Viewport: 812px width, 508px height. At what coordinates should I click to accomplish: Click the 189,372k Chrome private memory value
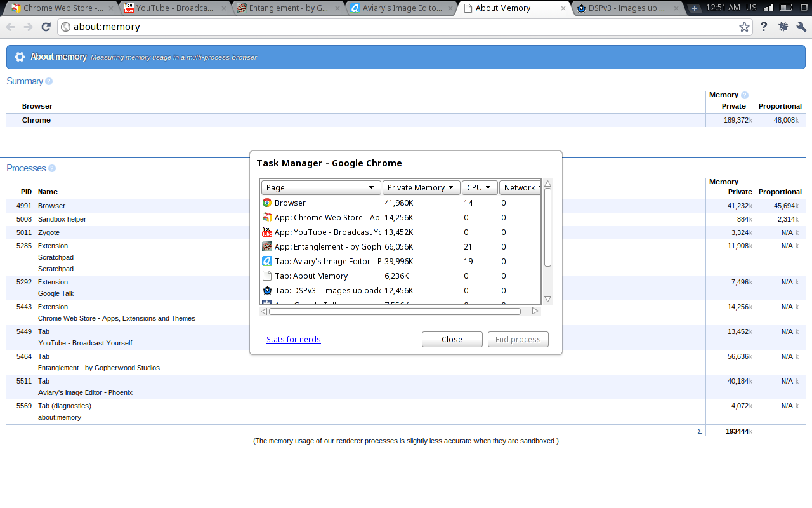(x=738, y=120)
